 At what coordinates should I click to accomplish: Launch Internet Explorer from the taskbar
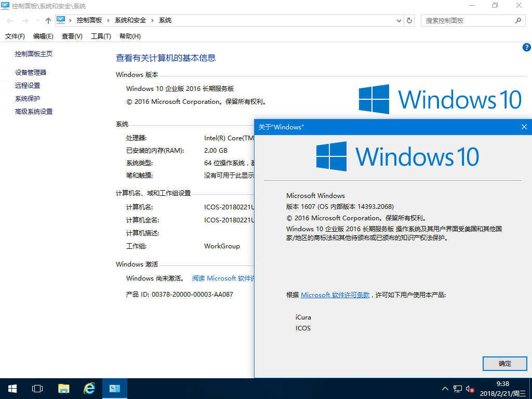[x=88, y=388]
